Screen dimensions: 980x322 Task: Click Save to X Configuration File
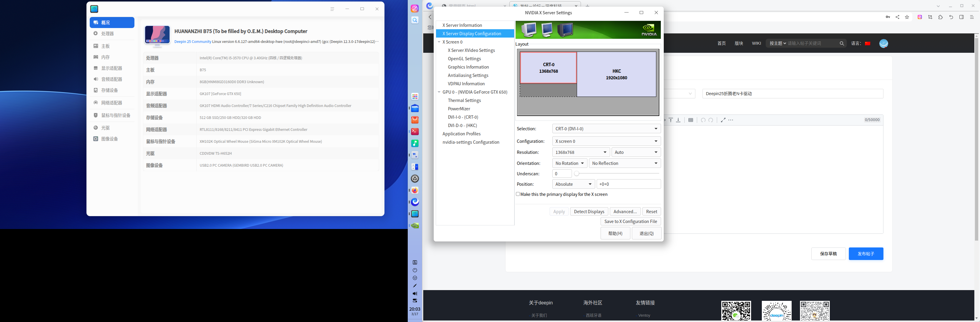point(630,222)
